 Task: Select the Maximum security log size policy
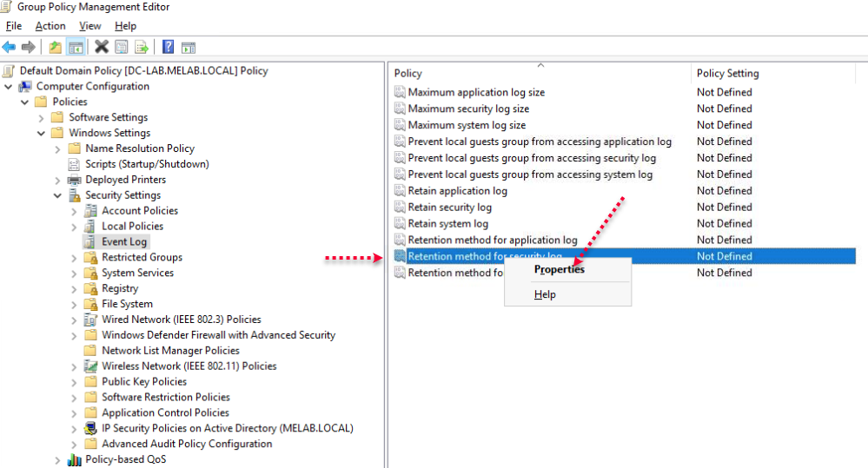(468, 109)
